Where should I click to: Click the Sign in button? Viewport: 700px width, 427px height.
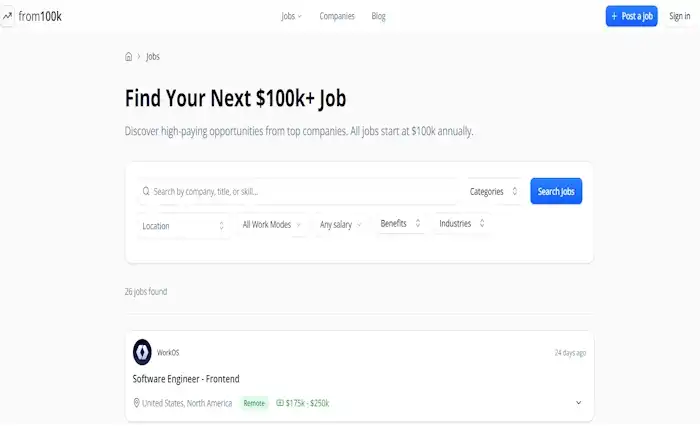click(x=679, y=16)
